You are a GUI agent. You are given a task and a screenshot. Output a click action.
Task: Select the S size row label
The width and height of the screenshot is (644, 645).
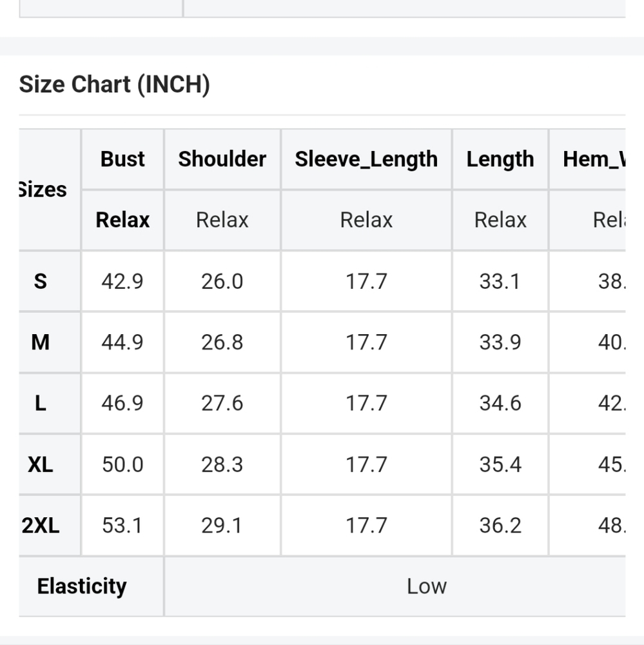40,281
